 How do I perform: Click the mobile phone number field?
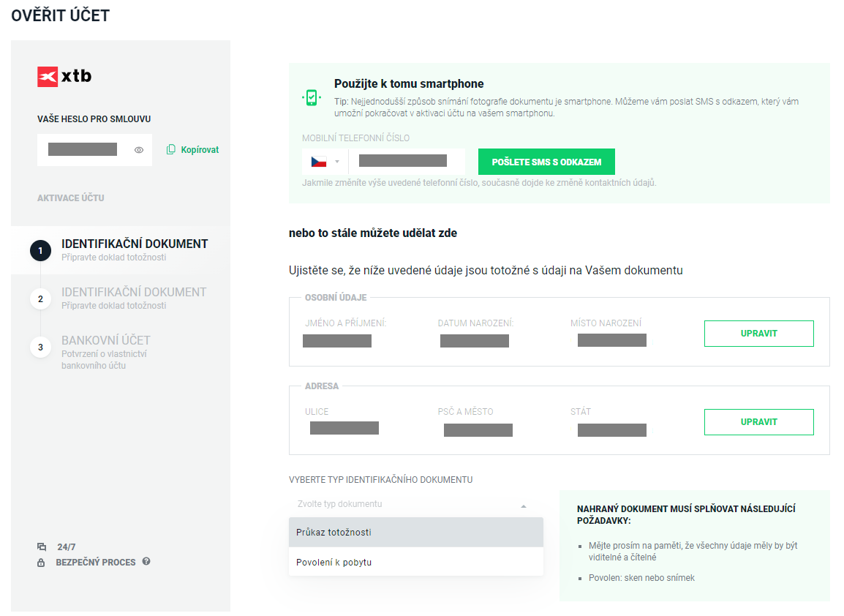tap(407, 162)
